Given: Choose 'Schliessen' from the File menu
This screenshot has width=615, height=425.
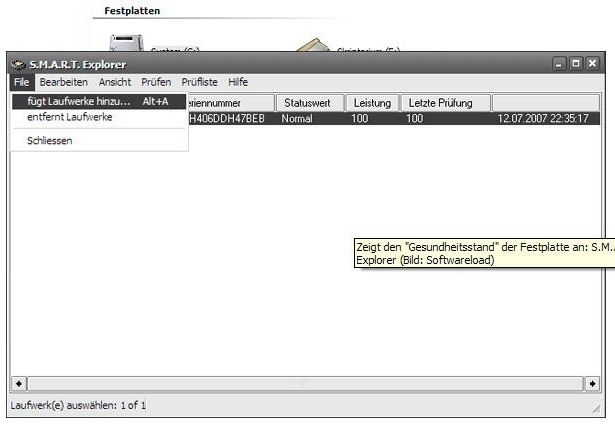Looking at the screenshot, I should point(50,140).
